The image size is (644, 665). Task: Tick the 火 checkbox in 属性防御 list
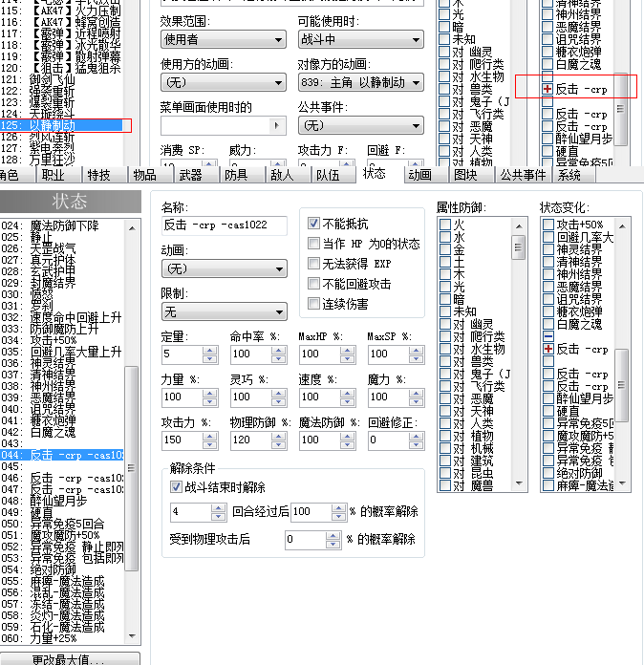click(445, 225)
